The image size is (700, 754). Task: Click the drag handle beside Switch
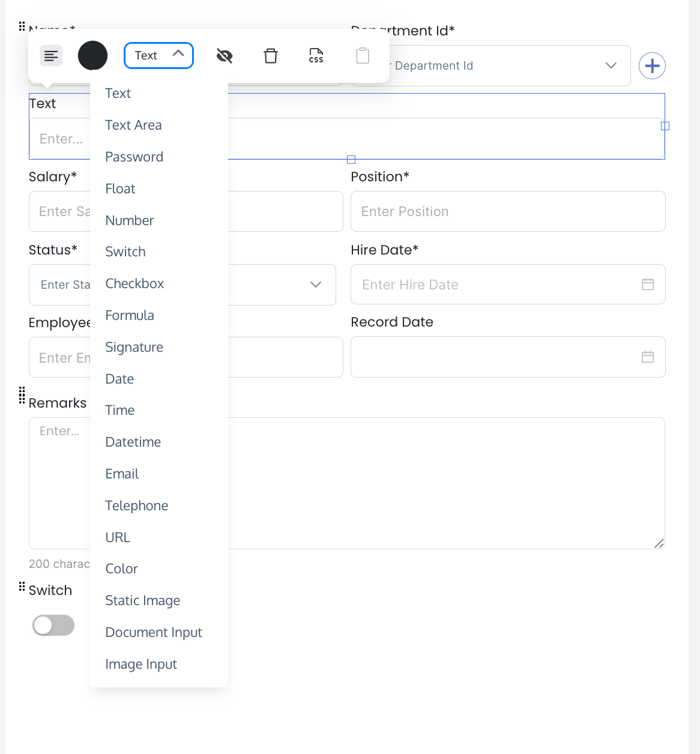[20, 587]
